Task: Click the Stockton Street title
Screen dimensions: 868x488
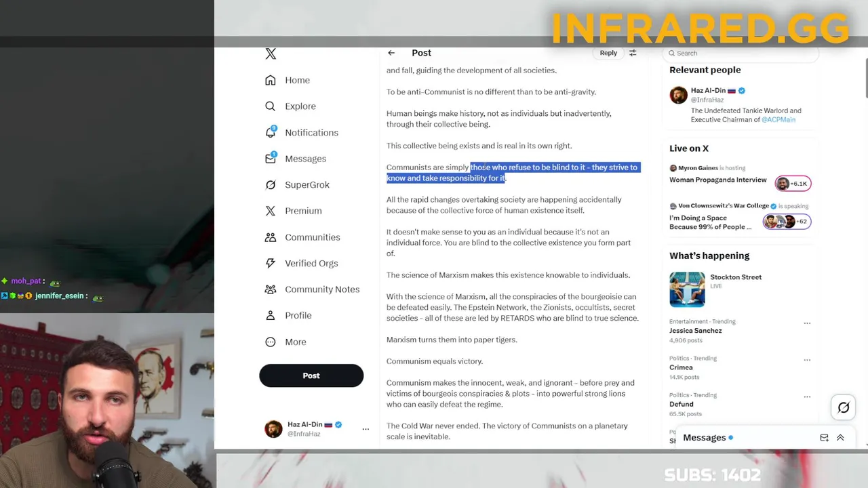Action: tap(736, 277)
